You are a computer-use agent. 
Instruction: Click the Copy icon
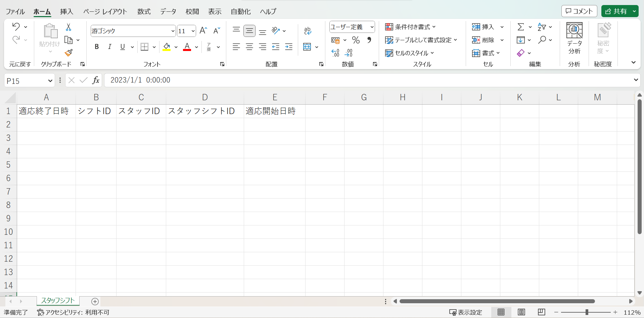pyautogui.click(x=68, y=40)
